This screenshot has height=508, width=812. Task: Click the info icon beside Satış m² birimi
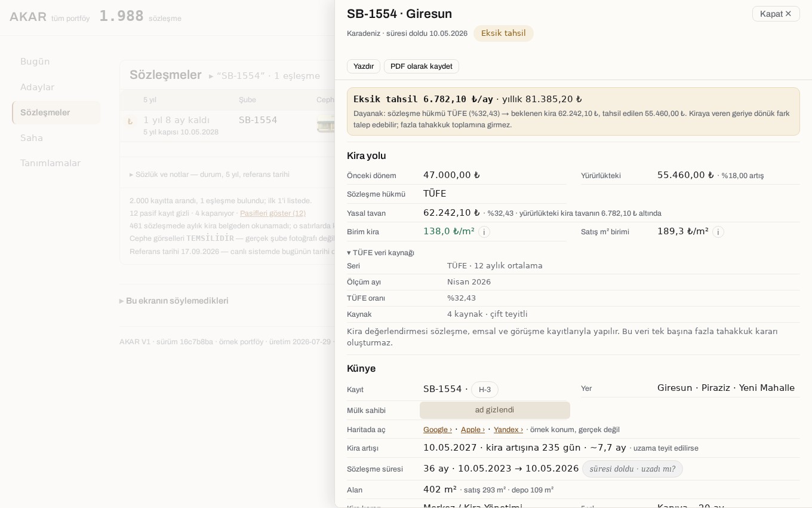click(718, 232)
